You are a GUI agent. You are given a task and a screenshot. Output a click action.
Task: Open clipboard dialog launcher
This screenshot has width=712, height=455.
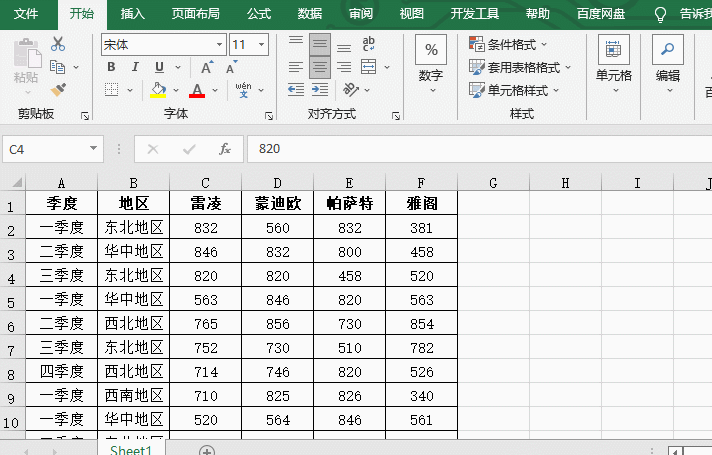coord(84,116)
